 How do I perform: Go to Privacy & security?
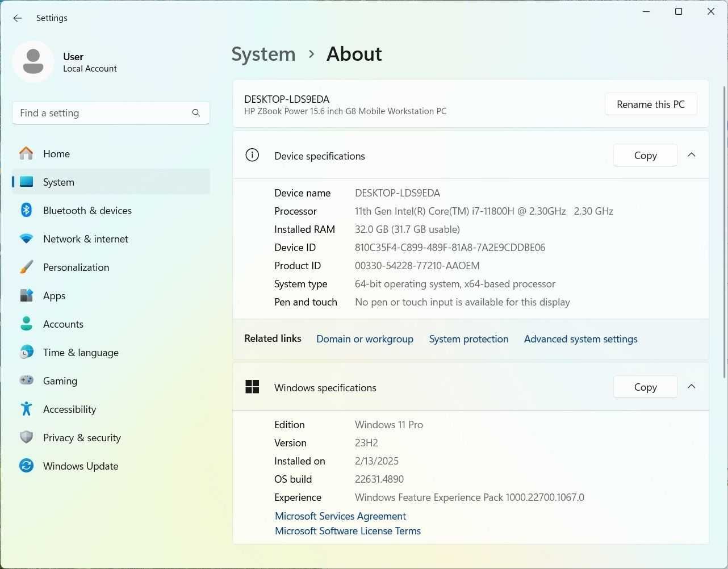pyautogui.click(x=111, y=437)
